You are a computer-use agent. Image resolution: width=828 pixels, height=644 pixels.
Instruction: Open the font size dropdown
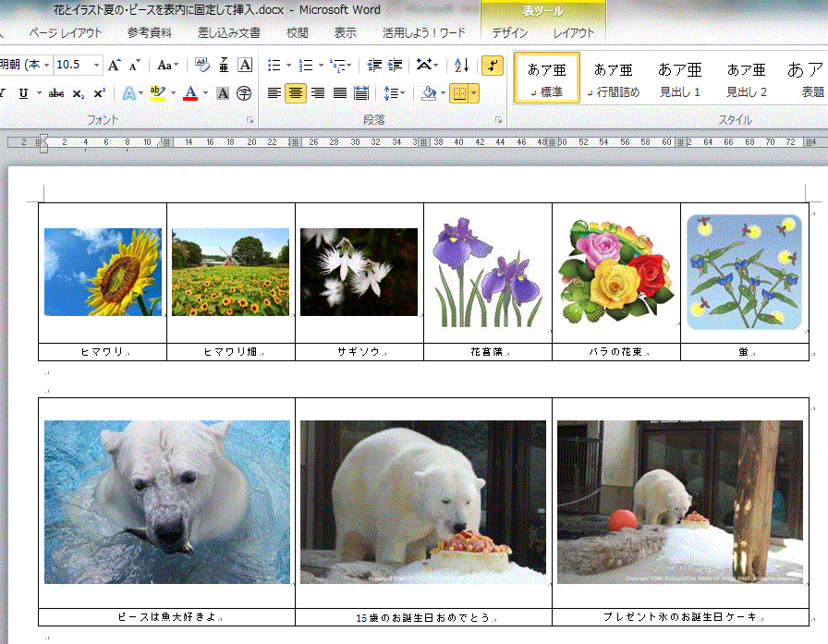tap(99, 66)
